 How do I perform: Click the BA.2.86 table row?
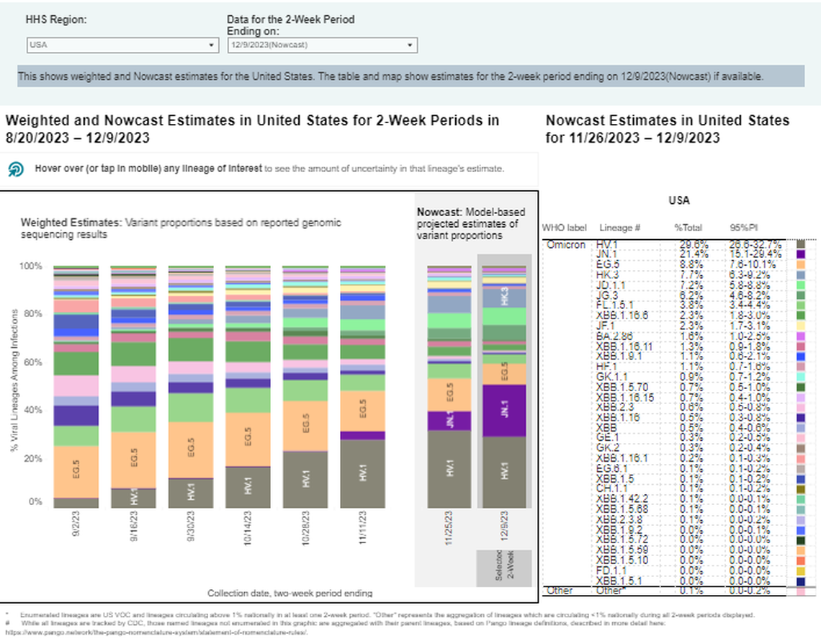614,334
